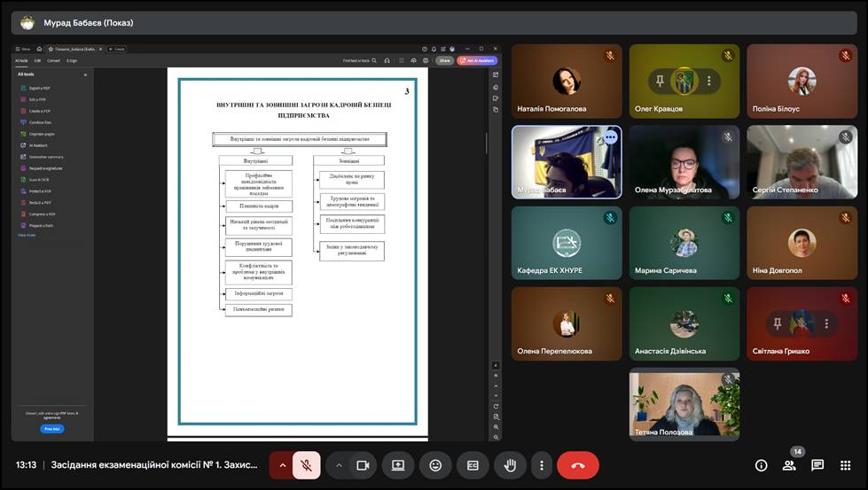Unmute the microphone in the bottom bar
This screenshot has width=868, height=490.
coord(306,465)
